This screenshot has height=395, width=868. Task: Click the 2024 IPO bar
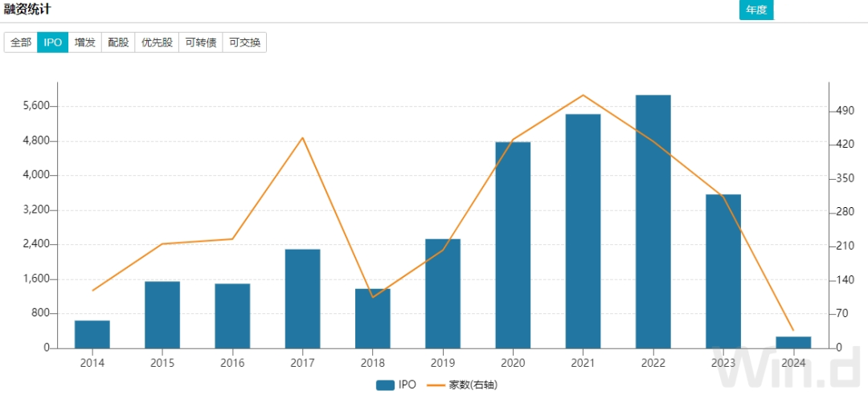(793, 343)
